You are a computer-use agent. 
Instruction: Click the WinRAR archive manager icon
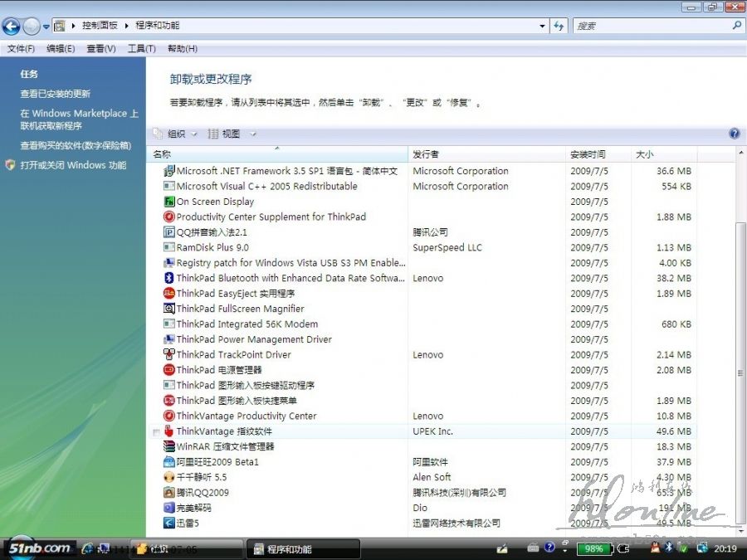(x=169, y=446)
